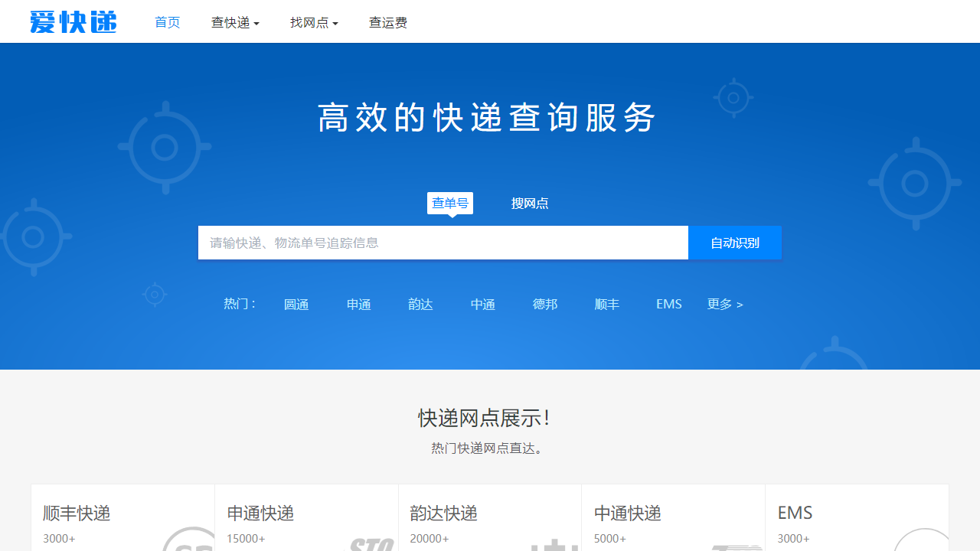Navigate to 首页 in the top menu
Screen dimensions: 980x551
(x=167, y=22)
